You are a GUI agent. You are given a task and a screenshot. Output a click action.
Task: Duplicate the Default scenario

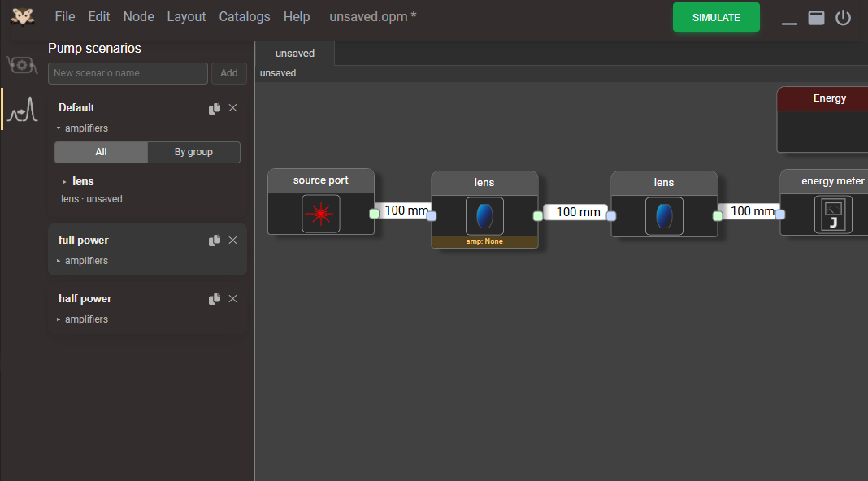coord(215,109)
